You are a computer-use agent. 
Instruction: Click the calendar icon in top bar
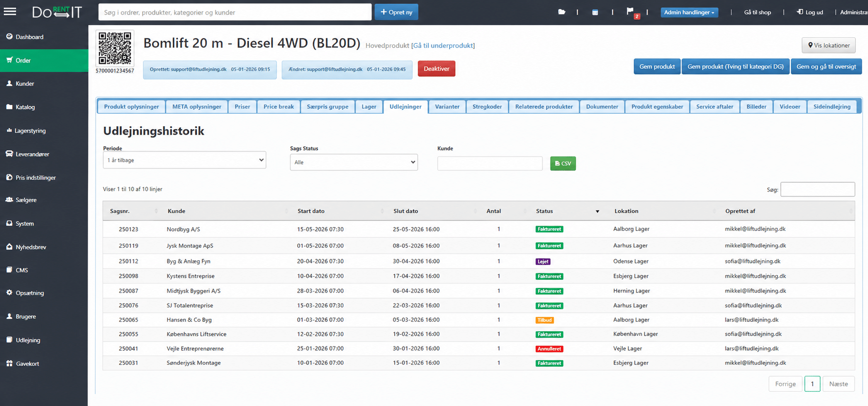(x=595, y=12)
